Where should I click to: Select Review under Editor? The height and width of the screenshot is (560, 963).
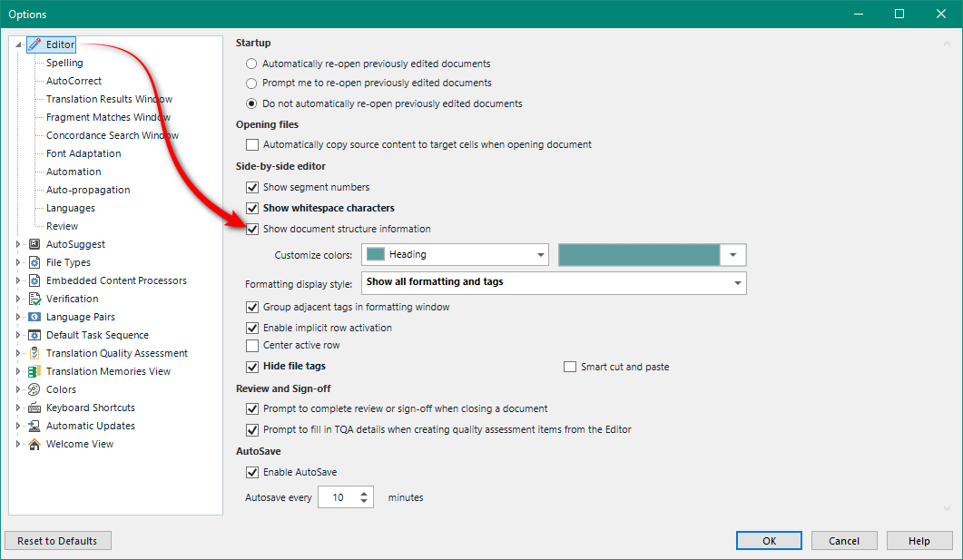62,226
